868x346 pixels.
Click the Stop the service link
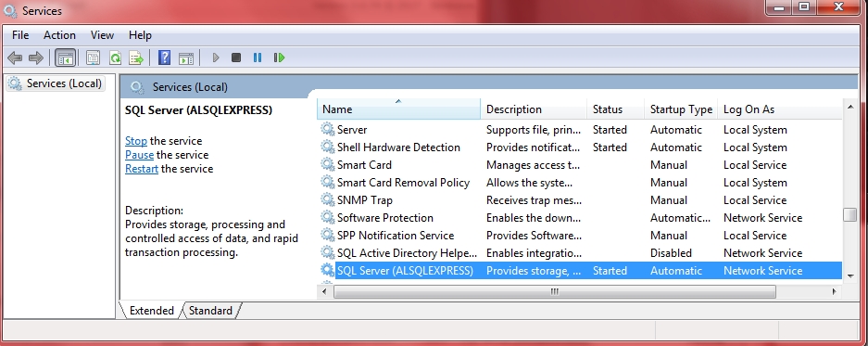coord(135,141)
